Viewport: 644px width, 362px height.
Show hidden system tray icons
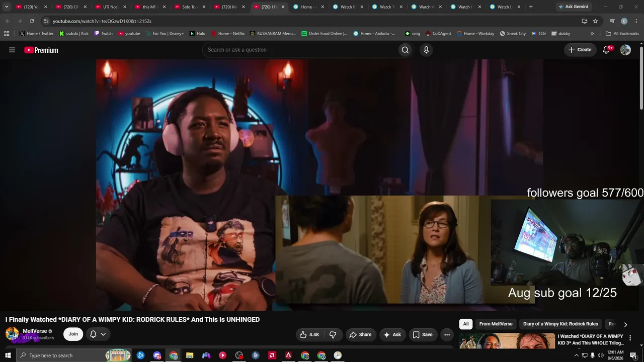577,355
